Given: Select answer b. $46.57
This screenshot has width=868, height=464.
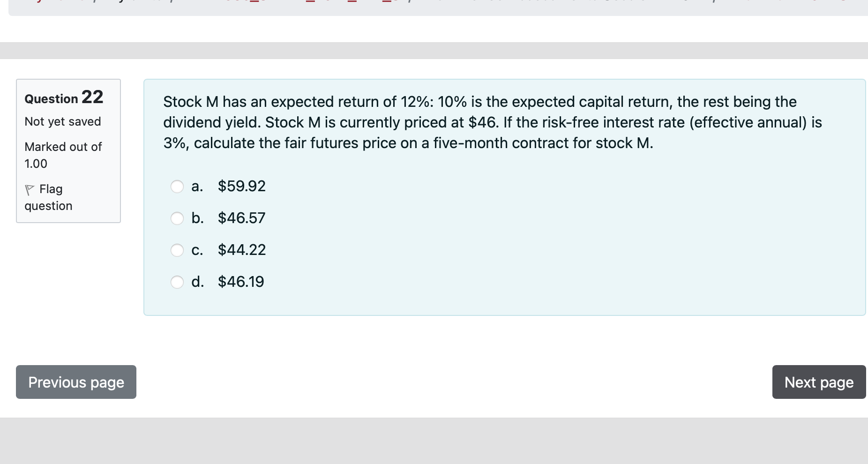Looking at the screenshot, I should point(177,218).
